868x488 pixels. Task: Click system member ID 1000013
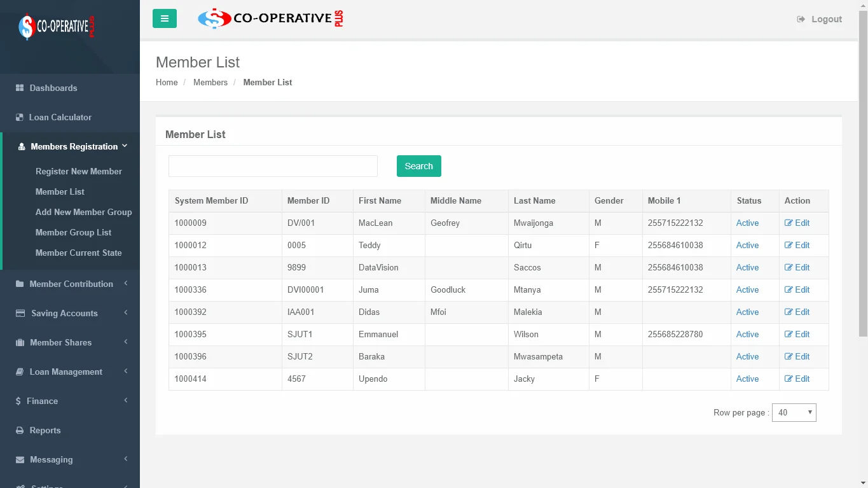[190, 267]
